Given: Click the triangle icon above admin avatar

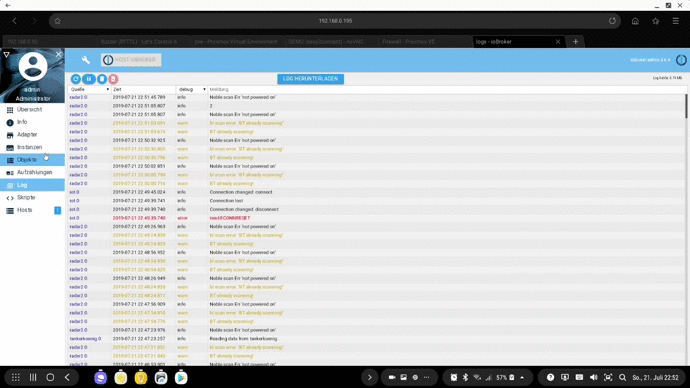Looking at the screenshot, I should coord(6,55).
